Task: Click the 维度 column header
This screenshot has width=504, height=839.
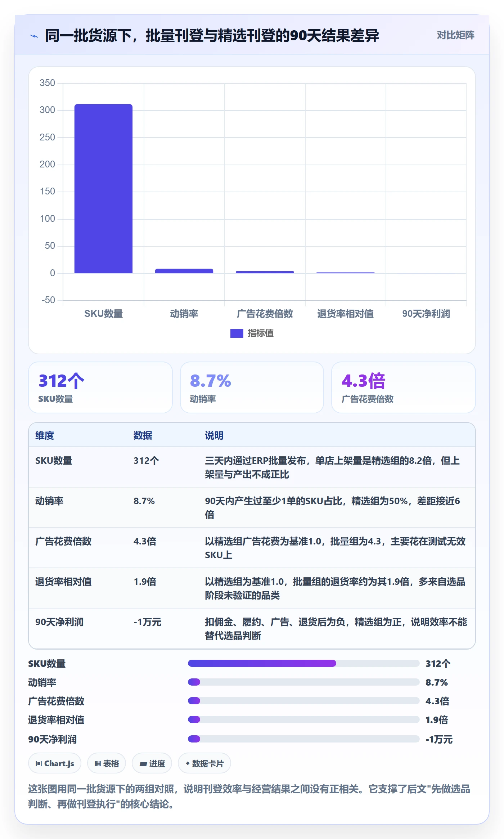Action: point(45,435)
